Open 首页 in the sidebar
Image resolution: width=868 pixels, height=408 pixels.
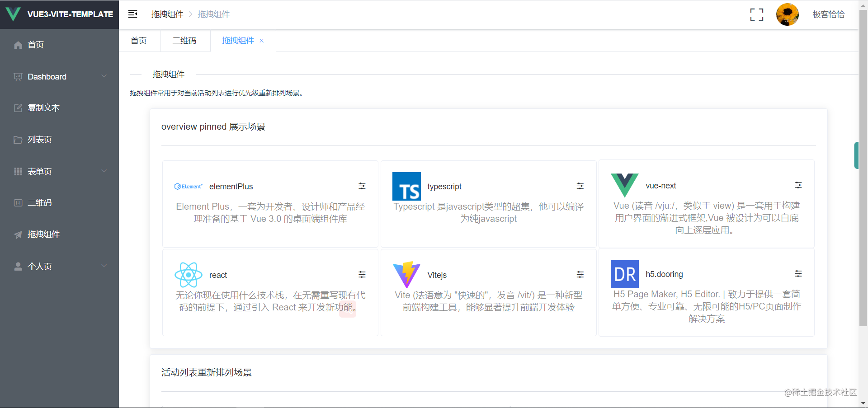click(x=59, y=45)
